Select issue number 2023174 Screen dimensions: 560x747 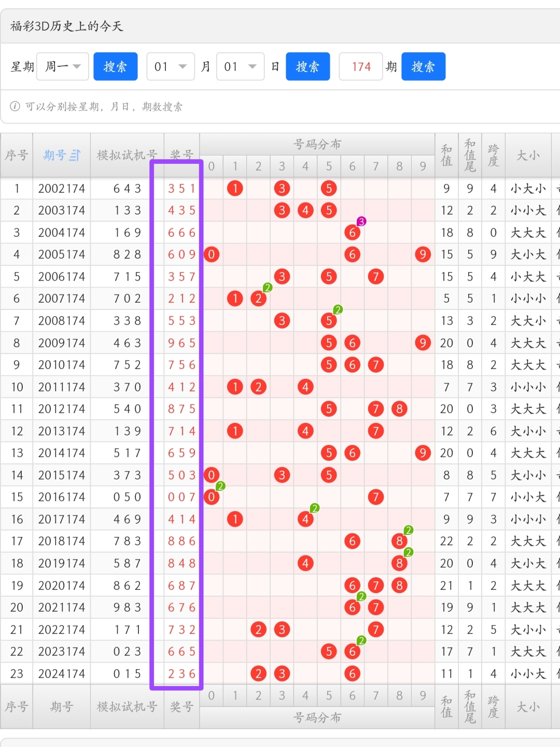[62, 652]
